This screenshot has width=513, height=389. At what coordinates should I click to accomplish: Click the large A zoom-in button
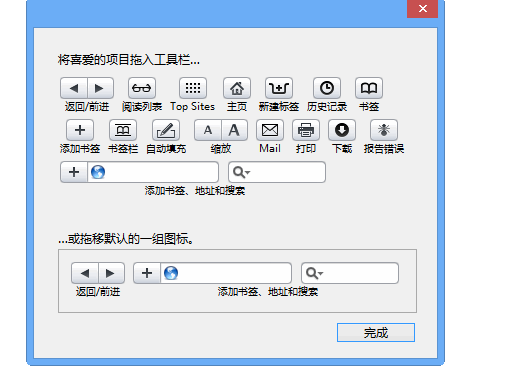234,130
